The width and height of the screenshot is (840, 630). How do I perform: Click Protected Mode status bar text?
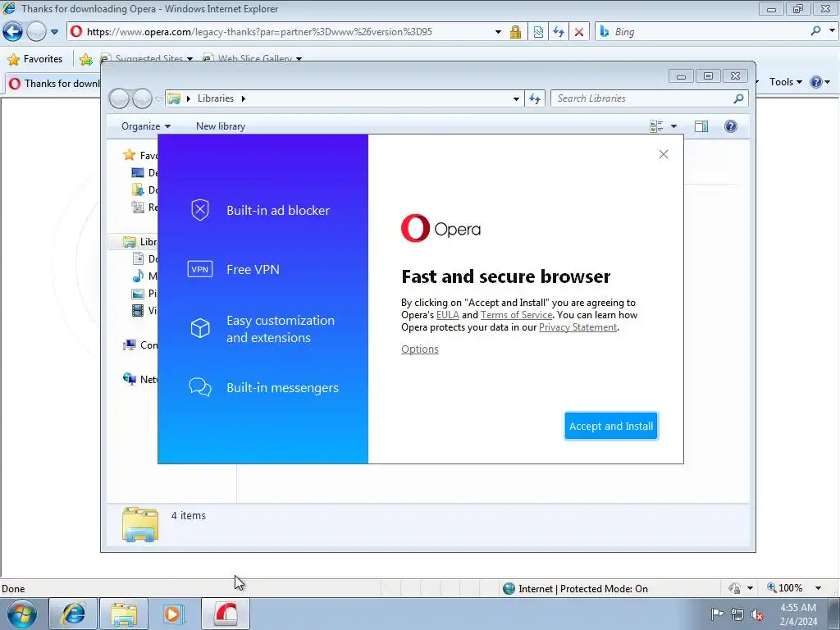pyautogui.click(x=583, y=589)
